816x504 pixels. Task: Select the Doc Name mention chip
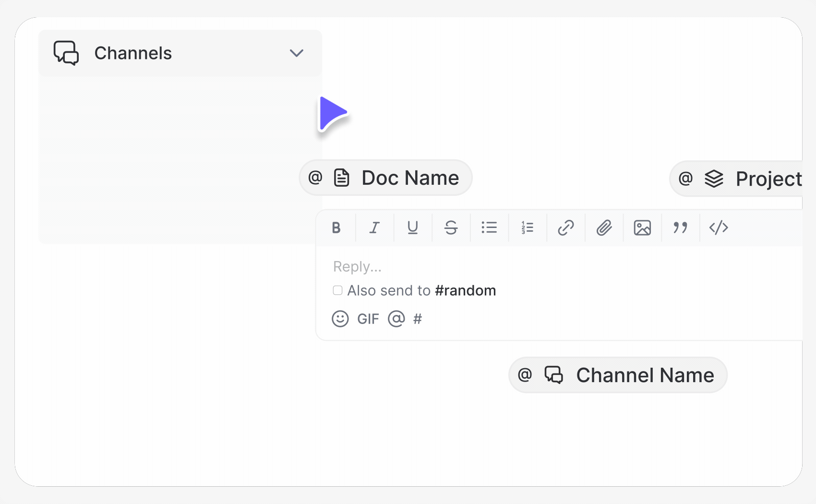pyautogui.click(x=386, y=178)
